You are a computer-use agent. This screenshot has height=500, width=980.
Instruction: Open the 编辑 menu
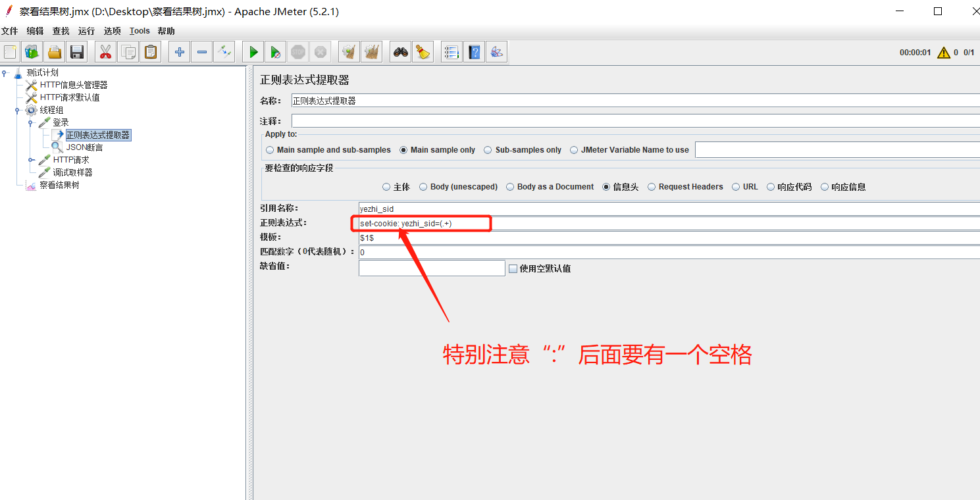(x=35, y=31)
